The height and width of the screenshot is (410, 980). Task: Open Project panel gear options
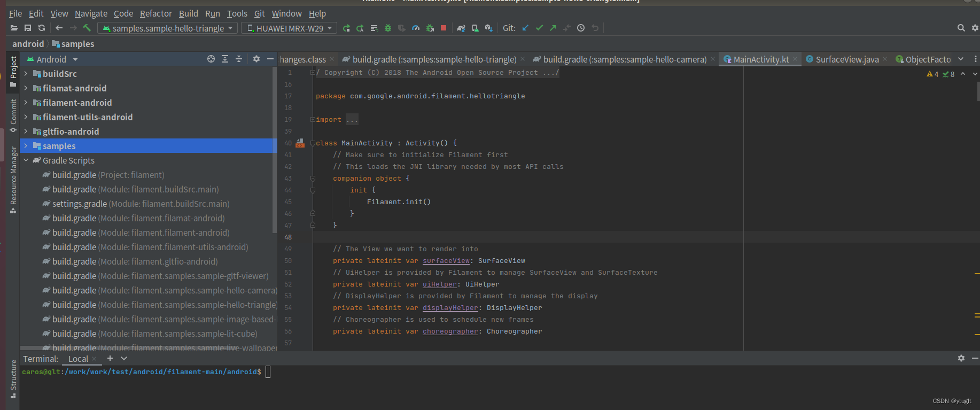click(256, 59)
